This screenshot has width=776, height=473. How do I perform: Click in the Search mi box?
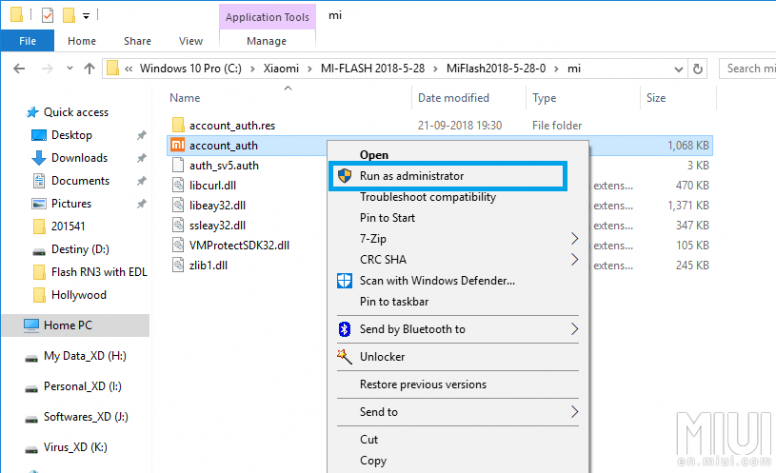click(x=748, y=68)
